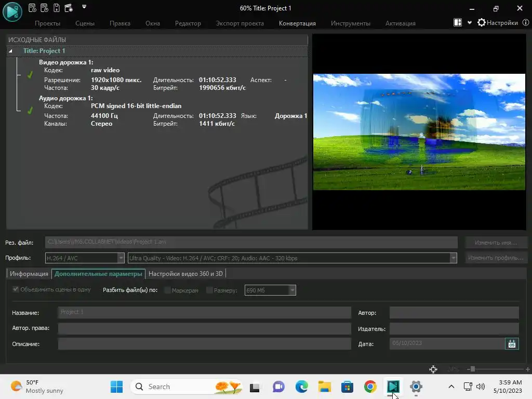Select the Конвертация tab
The image size is (532, 399).
coord(297,23)
